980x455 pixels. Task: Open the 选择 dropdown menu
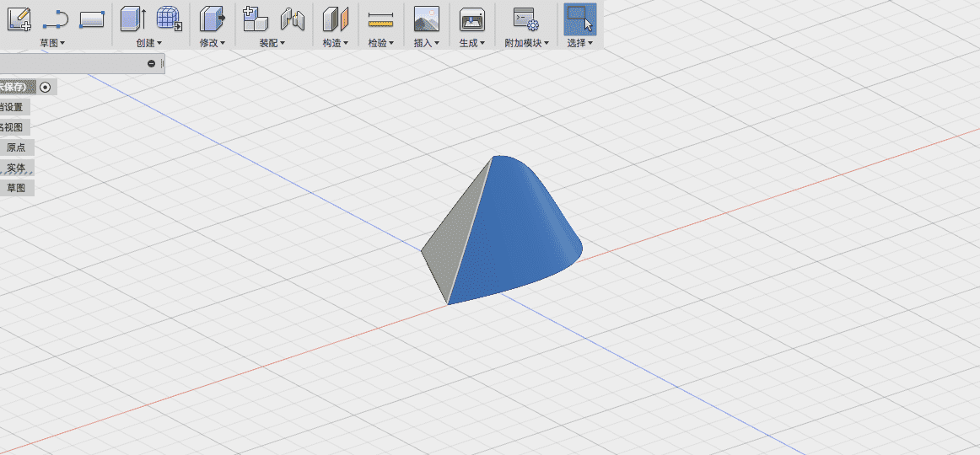580,43
